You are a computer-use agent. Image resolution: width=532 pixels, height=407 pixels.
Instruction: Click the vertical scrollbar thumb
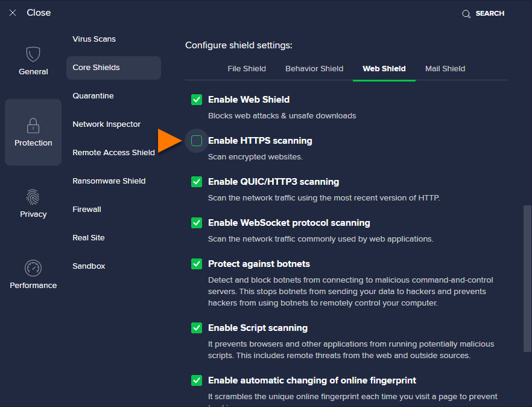[x=527, y=278]
